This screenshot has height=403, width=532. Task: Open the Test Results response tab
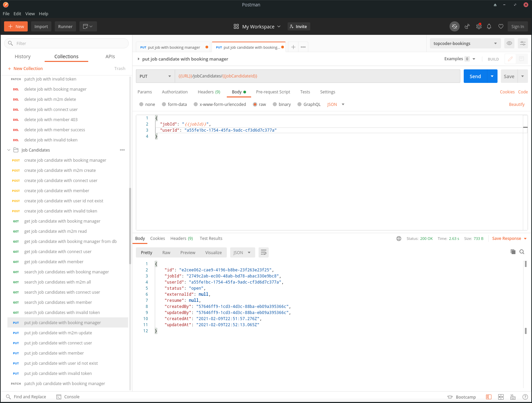pos(211,239)
